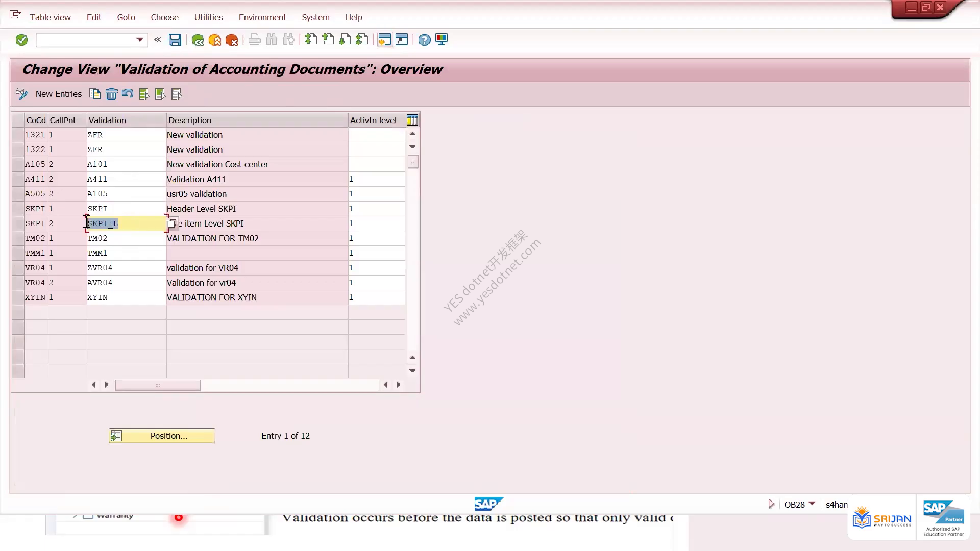
Task: Click the green Back arrow icon
Action: click(198, 40)
